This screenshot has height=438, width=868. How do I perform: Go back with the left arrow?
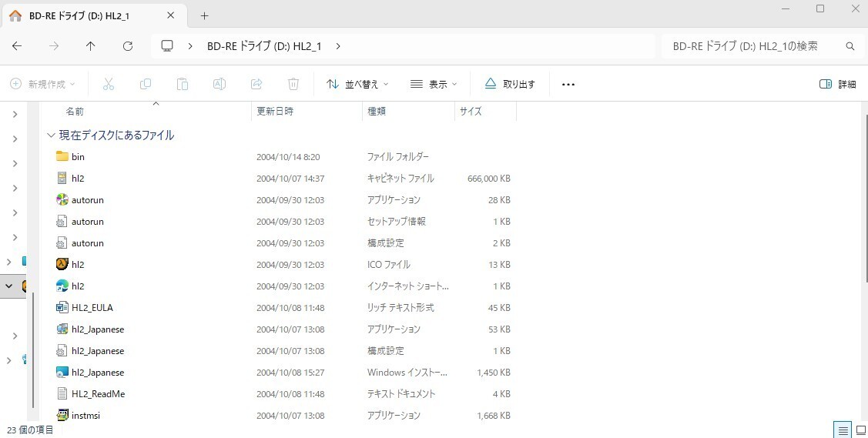click(17, 46)
